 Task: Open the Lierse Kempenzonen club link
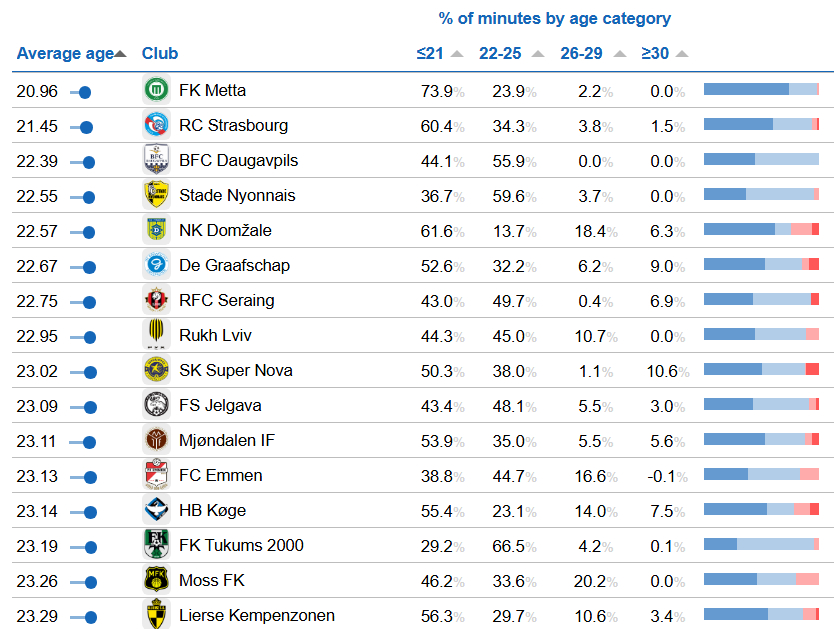256,615
